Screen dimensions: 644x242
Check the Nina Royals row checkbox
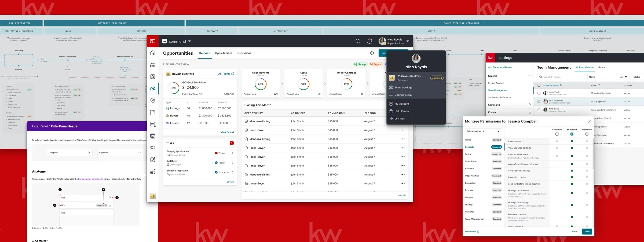click(539, 110)
